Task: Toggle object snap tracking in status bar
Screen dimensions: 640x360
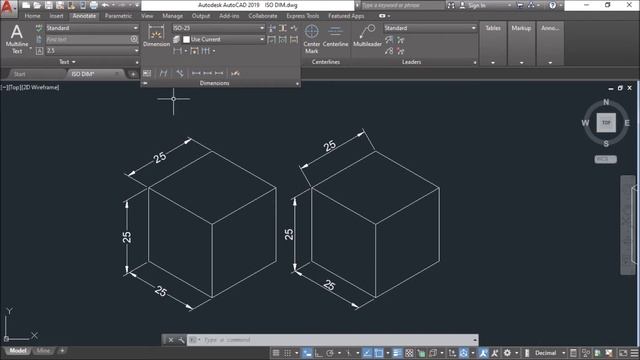Action: (367, 353)
